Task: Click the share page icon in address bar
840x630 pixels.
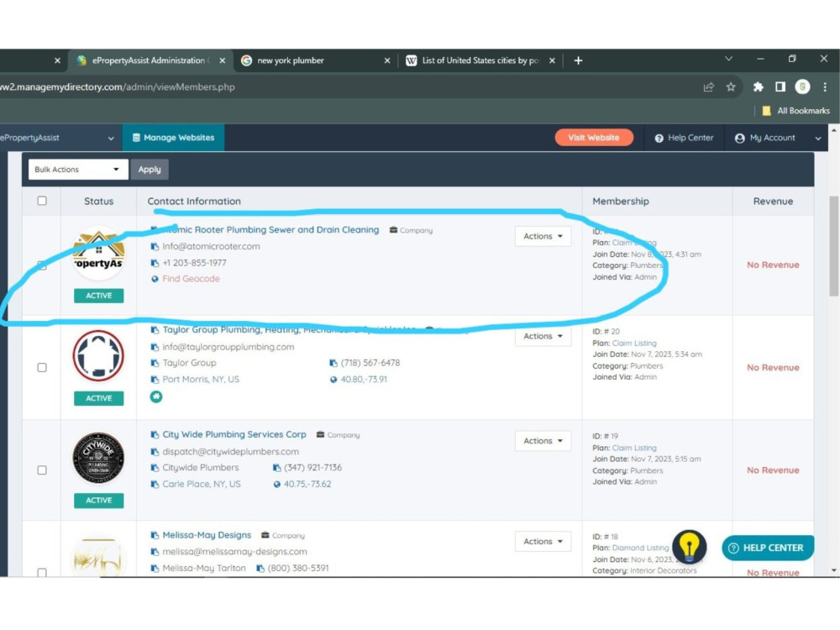Action: click(x=708, y=87)
